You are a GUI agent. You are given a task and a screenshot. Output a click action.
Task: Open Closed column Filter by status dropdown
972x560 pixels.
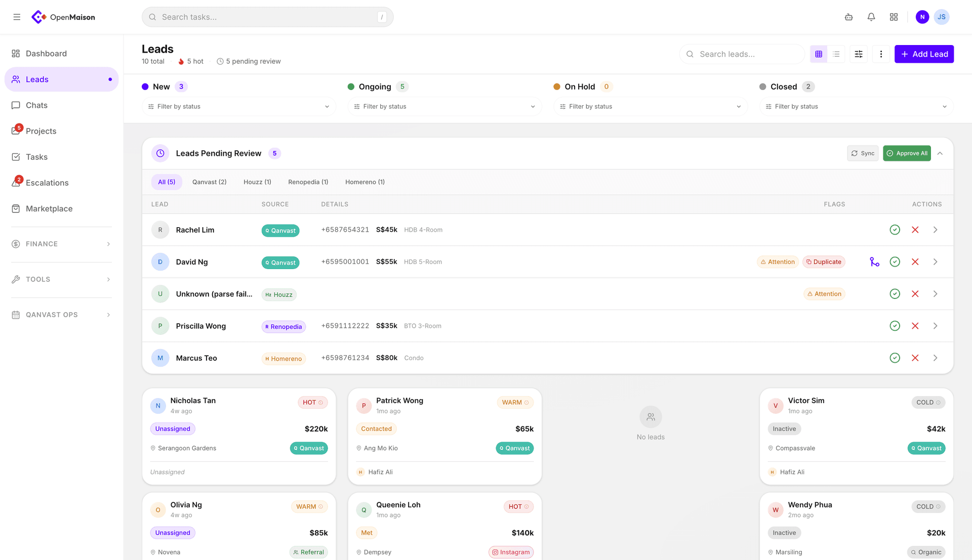[x=856, y=107]
